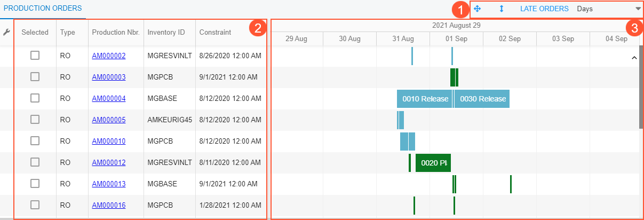644x220 pixels.
Task: Click the 01 Sep date header
Action: 456,38
